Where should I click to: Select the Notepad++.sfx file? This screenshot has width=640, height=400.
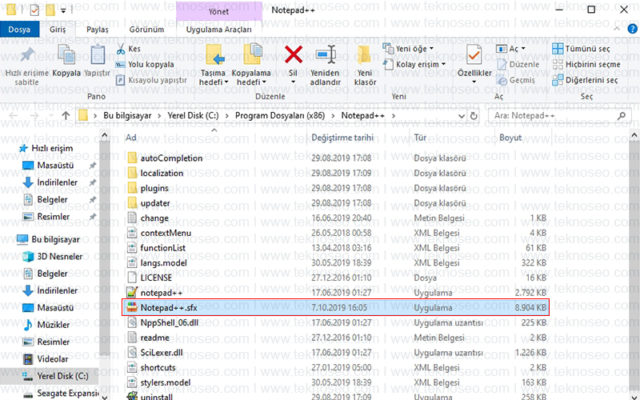pos(336,307)
